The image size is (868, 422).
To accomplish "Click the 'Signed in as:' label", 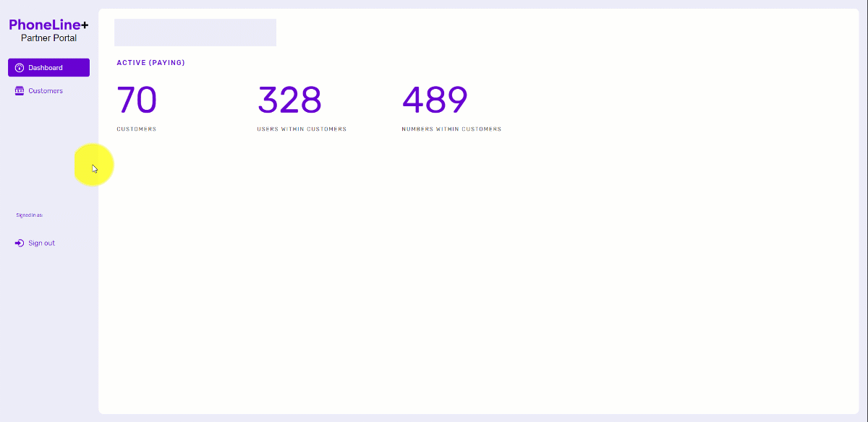I will (30, 215).
